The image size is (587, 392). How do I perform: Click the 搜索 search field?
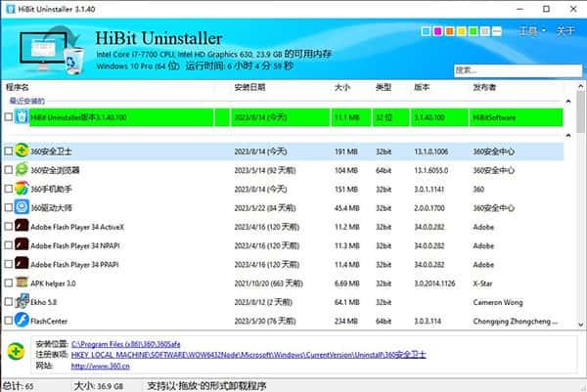click(519, 70)
